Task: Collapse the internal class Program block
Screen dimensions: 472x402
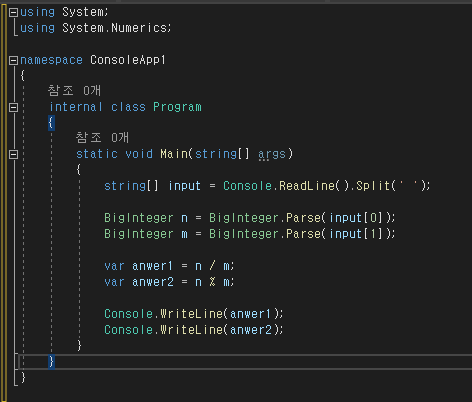Action: (x=13, y=107)
